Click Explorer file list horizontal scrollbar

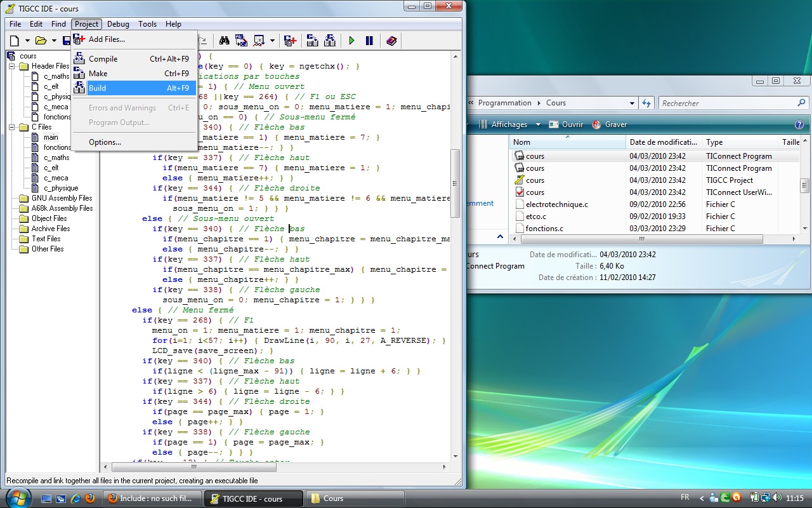pyautogui.click(x=641, y=239)
